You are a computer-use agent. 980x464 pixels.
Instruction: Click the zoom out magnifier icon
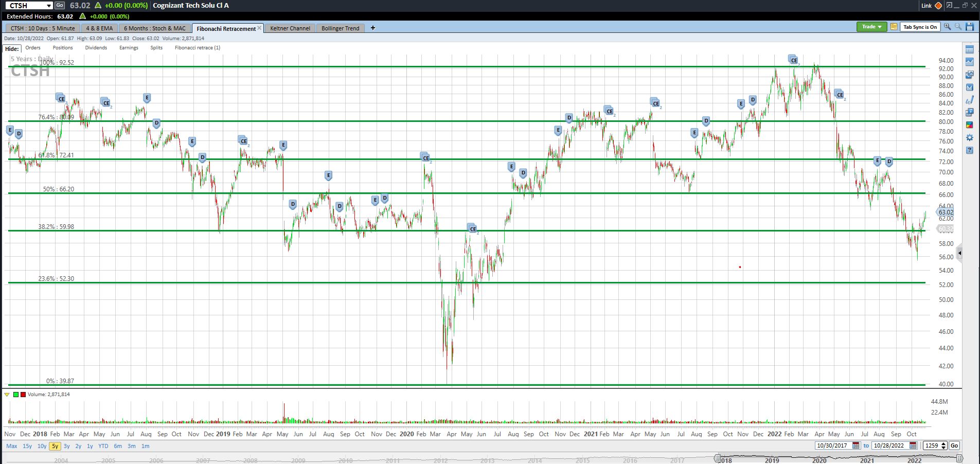958,27
